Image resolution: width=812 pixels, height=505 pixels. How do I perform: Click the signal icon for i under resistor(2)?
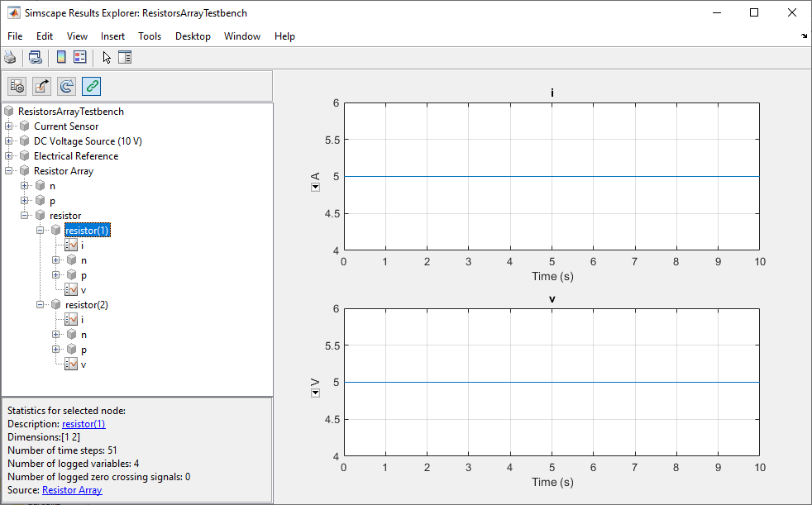click(71, 320)
